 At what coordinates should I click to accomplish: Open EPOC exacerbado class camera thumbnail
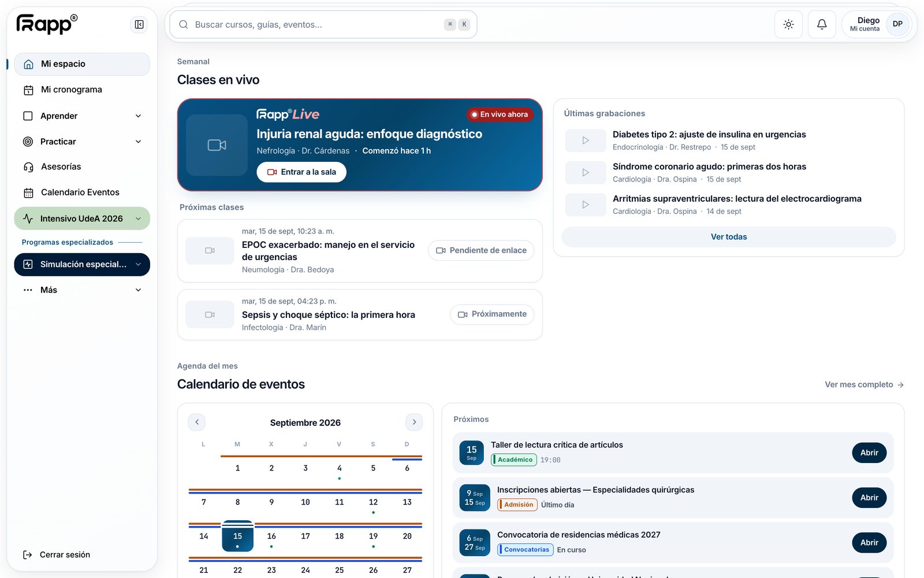point(210,250)
